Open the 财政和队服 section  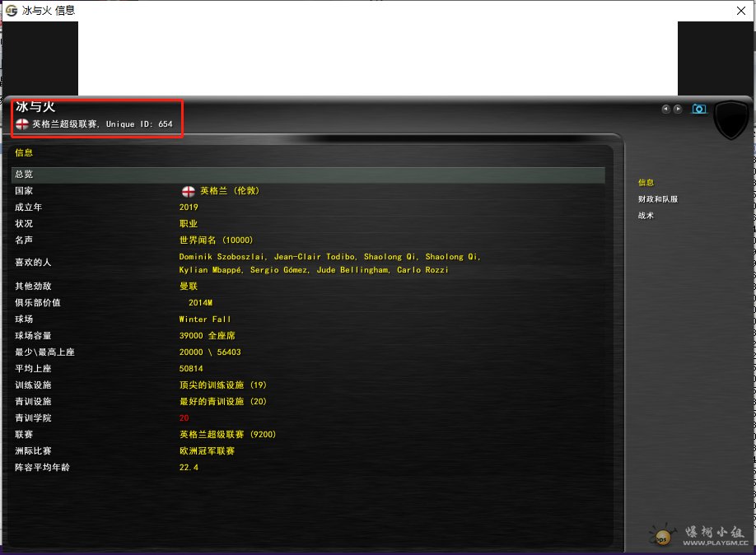point(658,199)
